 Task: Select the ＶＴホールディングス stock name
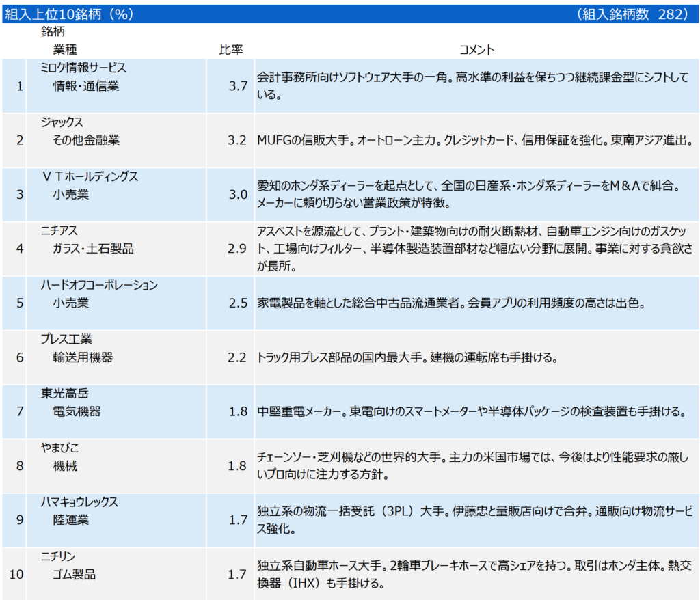(89, 177)
